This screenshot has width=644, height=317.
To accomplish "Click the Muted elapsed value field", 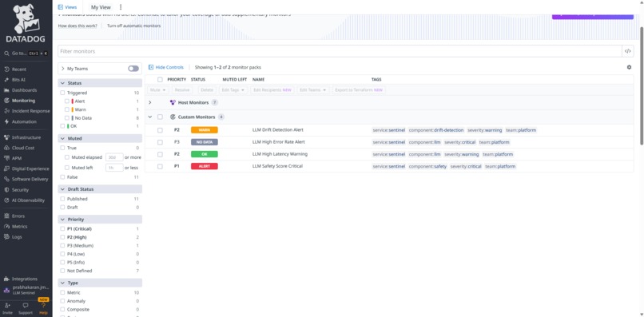I will tap(114, 157).
